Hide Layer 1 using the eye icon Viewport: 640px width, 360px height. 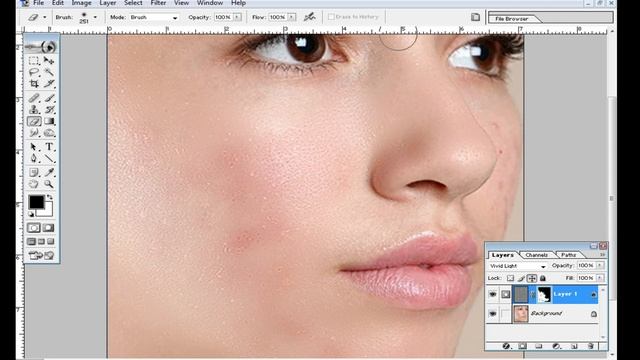pos(493,294)
